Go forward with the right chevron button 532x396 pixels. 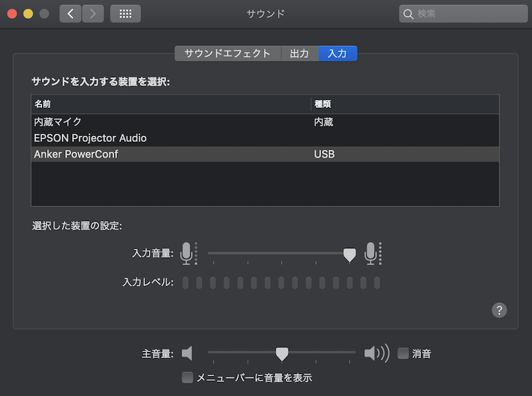coord(92,13)
